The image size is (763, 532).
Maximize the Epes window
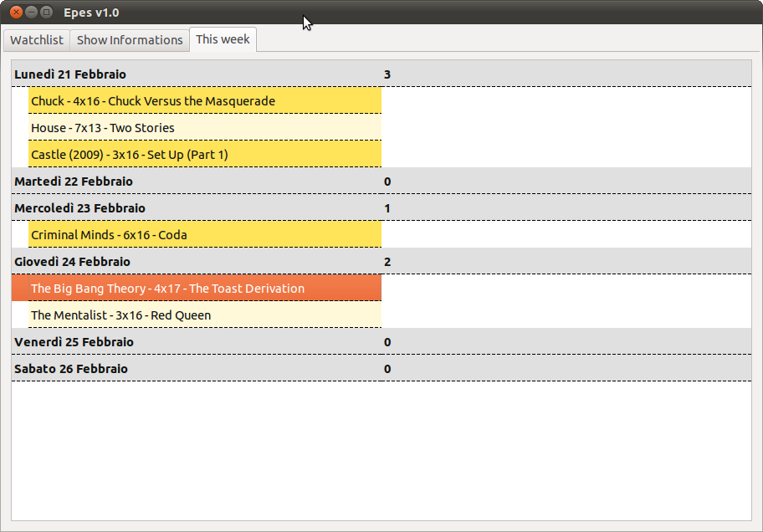[x=46, y=13]
